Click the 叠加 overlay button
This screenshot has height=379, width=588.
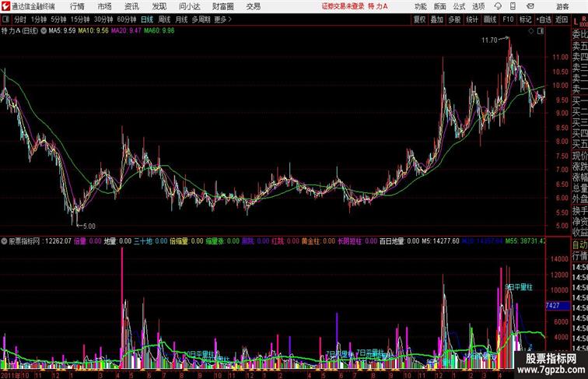pyautogui.click(x=436, y=19)
